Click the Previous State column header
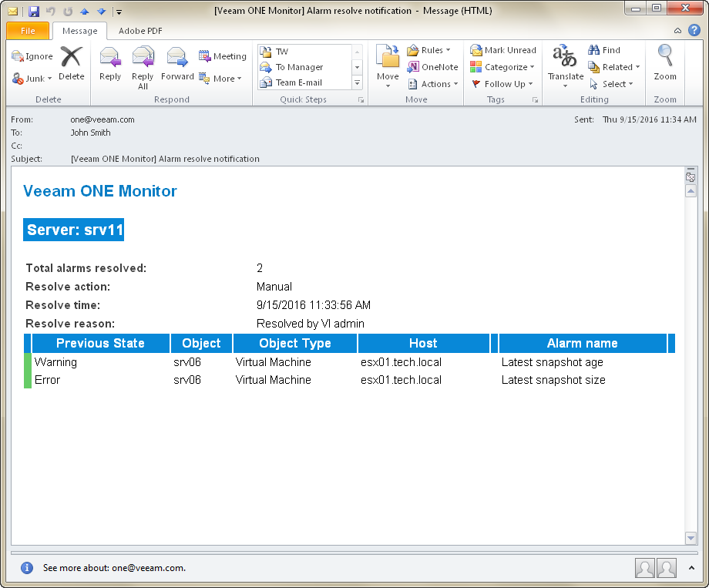This screenshot has width=709, height=588. [x=100, y=343]
